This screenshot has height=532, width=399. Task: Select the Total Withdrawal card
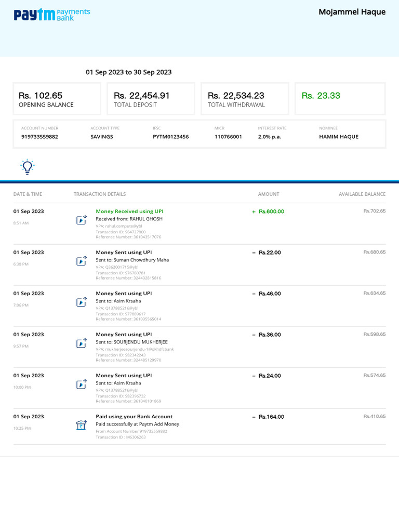coord(244,99)
